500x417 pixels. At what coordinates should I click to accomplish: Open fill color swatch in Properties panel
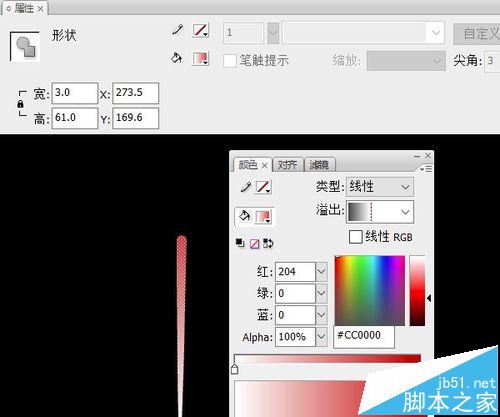pyautogui.click(x=200, y=58)
